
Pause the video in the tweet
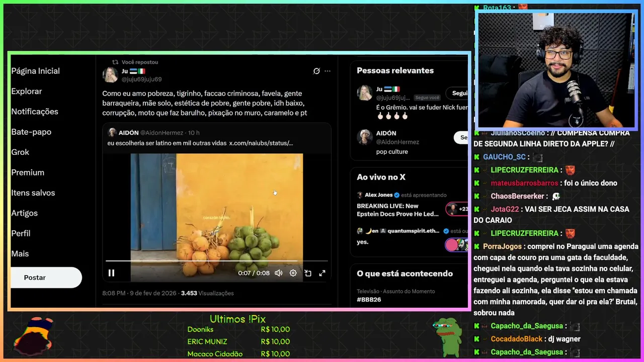(x=111, y=273)
